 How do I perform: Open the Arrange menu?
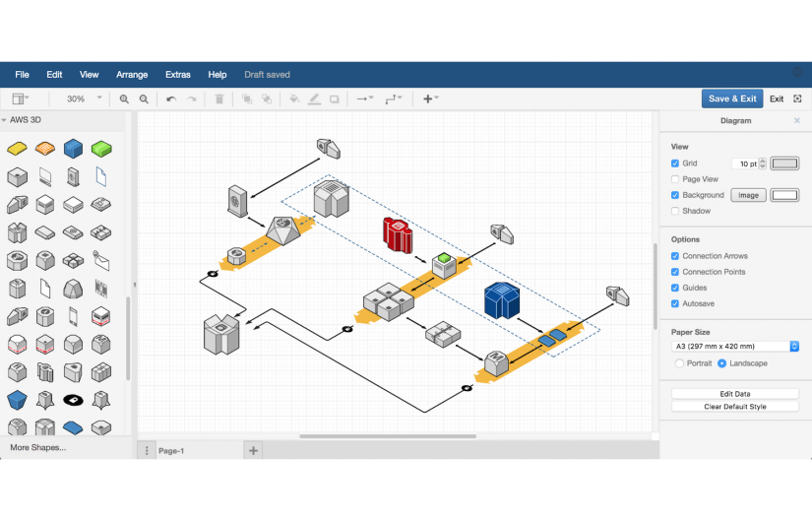click(132, 75)
